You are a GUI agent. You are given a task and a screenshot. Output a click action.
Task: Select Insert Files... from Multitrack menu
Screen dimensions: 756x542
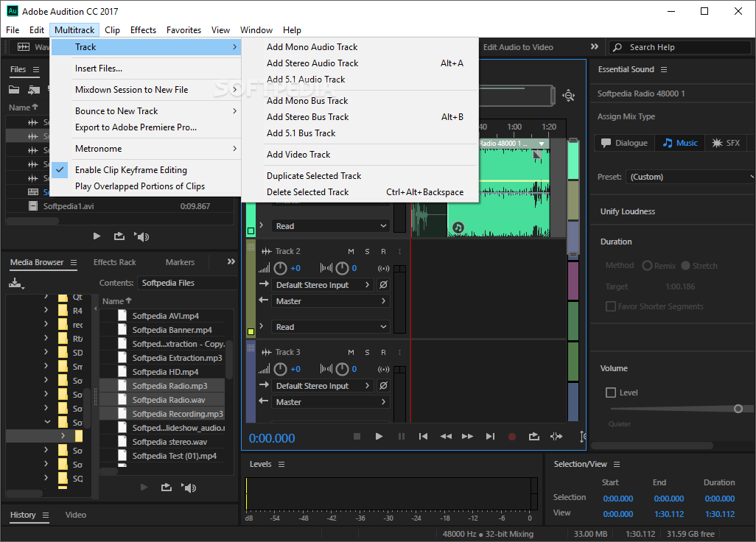[146, 68]
